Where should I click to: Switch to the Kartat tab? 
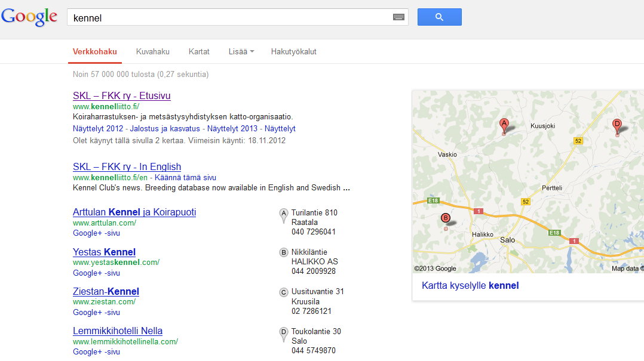[x=199, y=52]
